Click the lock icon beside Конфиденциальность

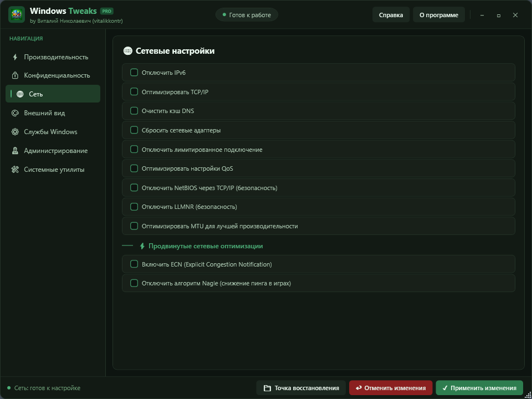pos(15,75)
